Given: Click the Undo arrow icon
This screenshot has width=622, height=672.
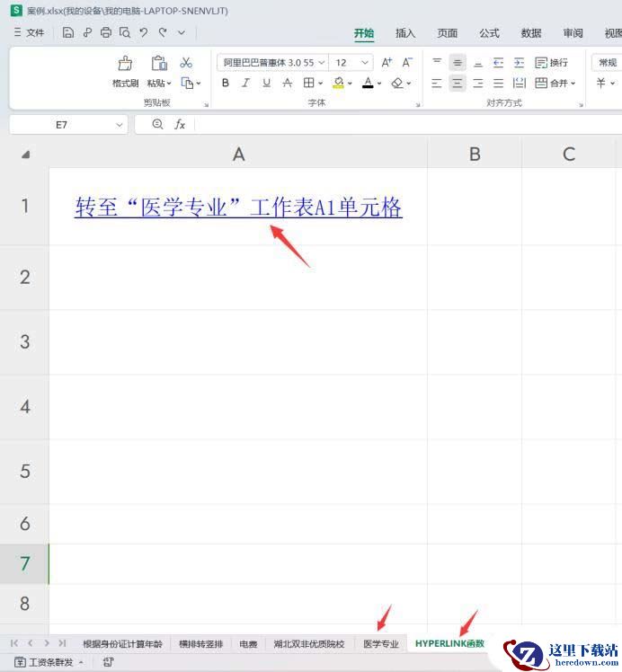Looking at the screenshot, I should coord(143,32).
